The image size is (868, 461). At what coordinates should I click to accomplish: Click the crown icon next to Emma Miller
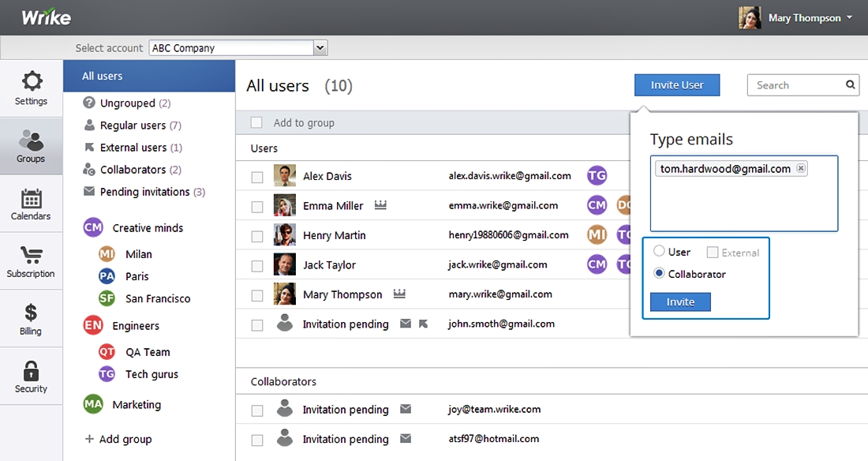pos(381,205)
